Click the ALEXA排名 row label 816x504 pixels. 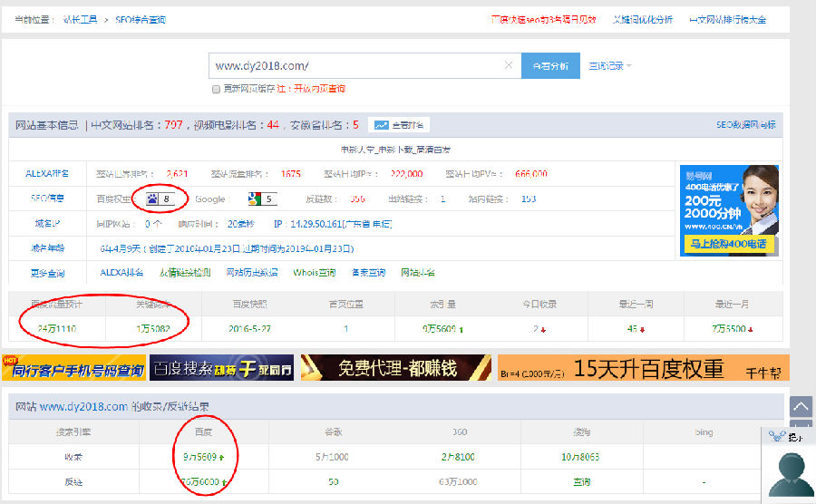pyautogui.click(x=47, y=174)
